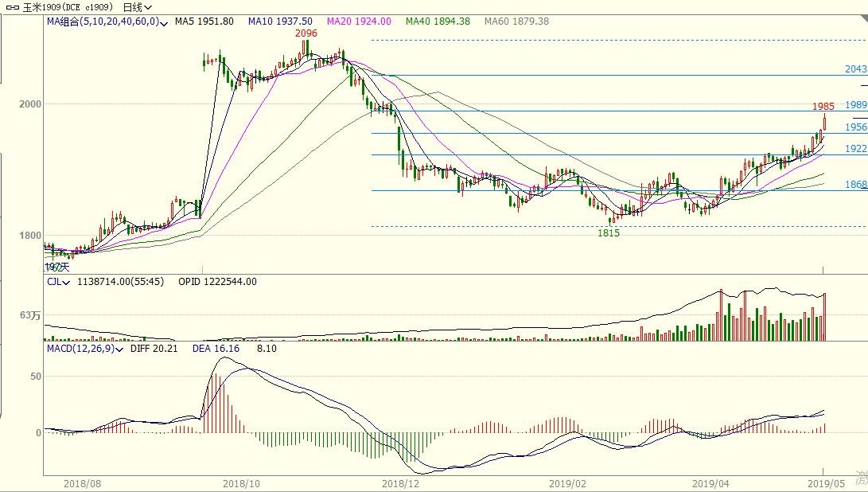Expand the MACD(12,26,9) settings dropdown

click(x=120, y=349)
